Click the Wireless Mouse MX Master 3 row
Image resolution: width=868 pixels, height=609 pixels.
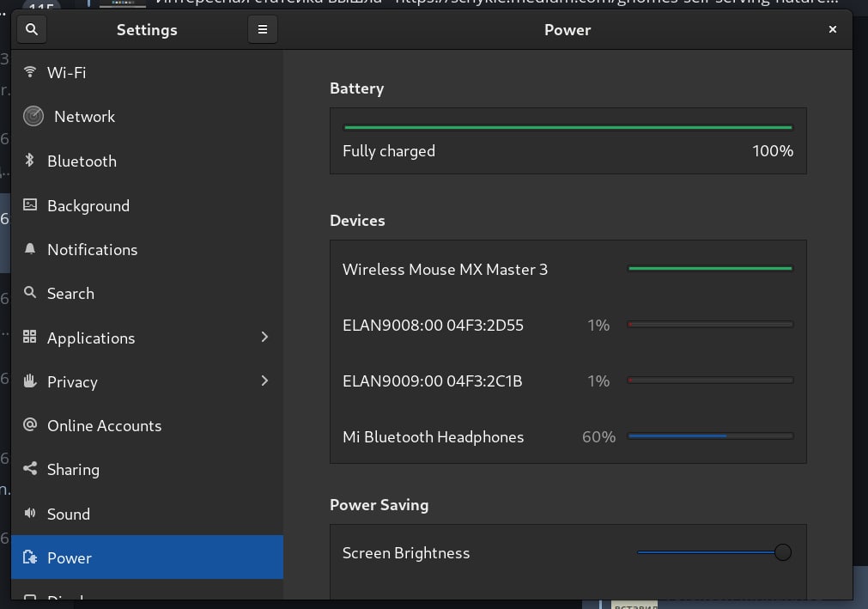568,269
